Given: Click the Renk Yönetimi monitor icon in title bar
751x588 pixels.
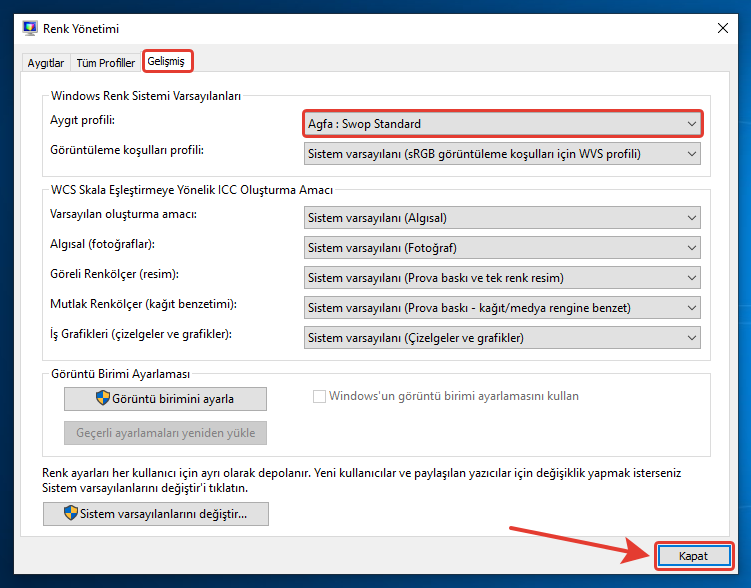Looking at the screenshot, I should 29,29.
